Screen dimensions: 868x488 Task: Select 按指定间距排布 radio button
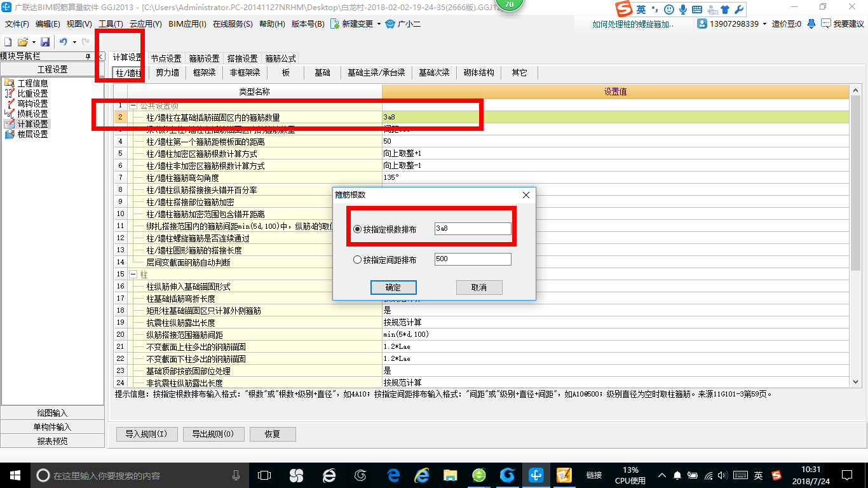[x=357, y=259]
